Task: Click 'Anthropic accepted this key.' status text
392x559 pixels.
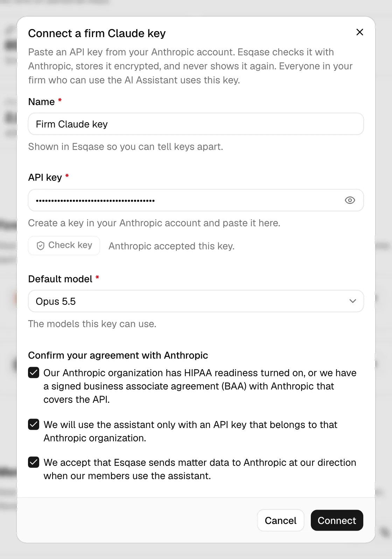Action: pos(171,246)
